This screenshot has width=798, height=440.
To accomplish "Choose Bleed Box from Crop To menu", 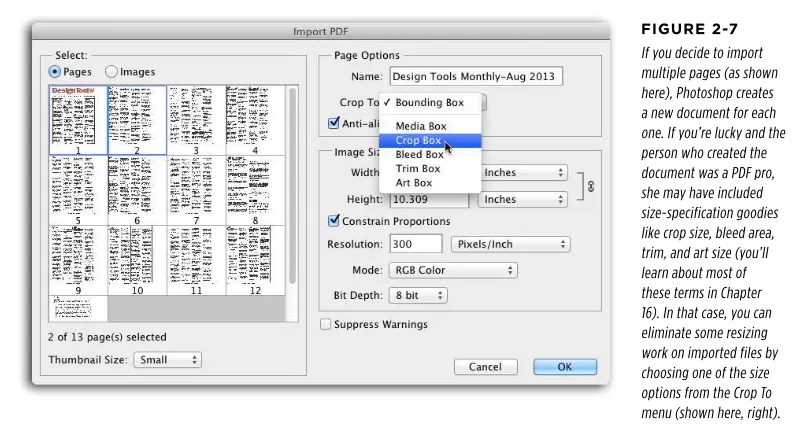I will (430, 155).
